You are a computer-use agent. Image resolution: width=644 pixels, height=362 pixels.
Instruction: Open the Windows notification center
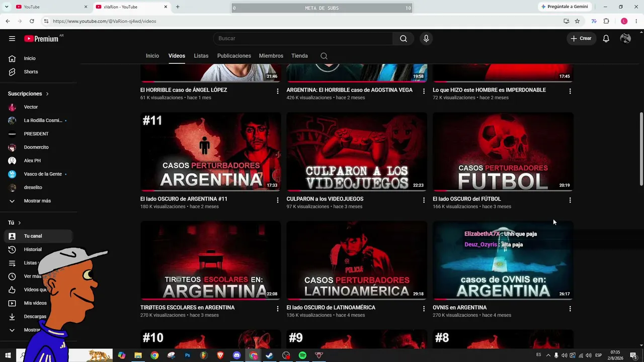(x=633, y=355)
